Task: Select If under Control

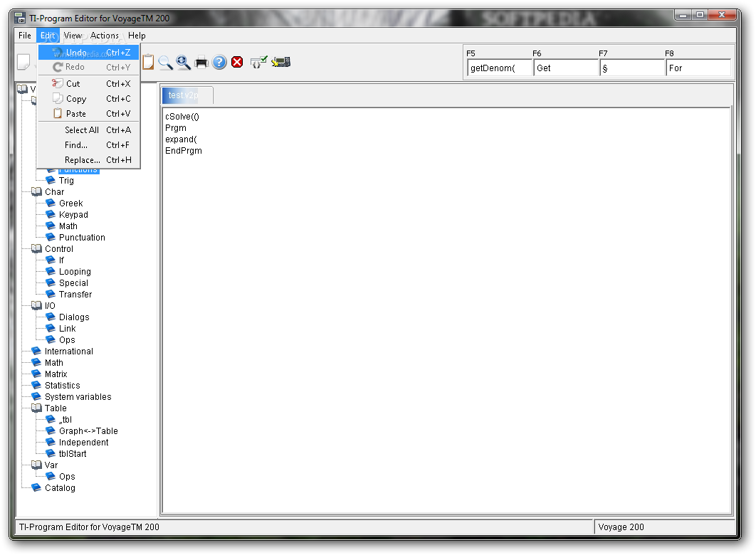Action: tap(61, 260)
